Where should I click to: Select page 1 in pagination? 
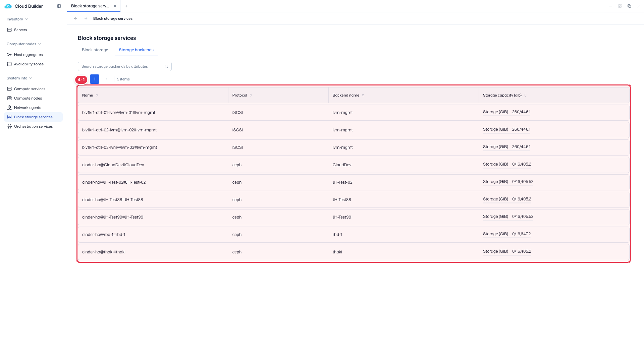(95, 79)
